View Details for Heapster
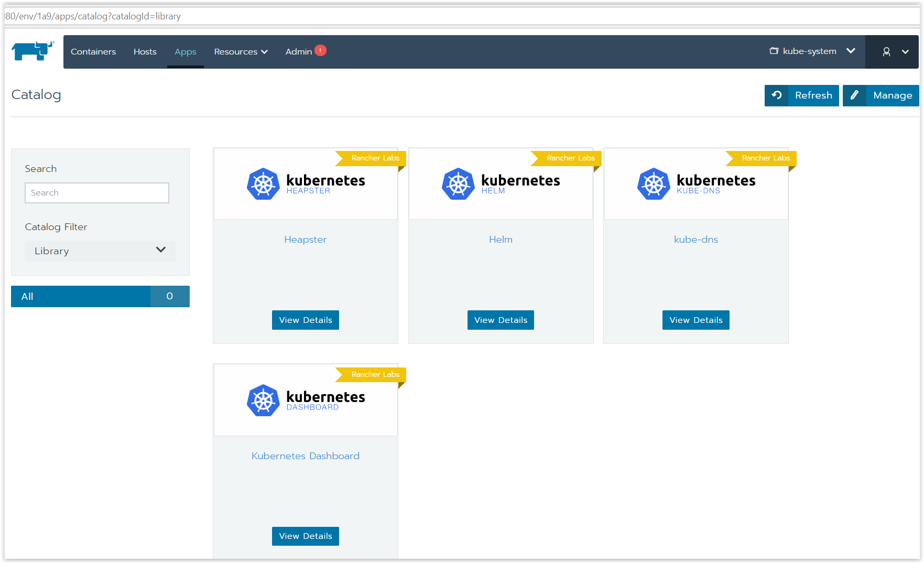924x563 pixels. [306, 320]
